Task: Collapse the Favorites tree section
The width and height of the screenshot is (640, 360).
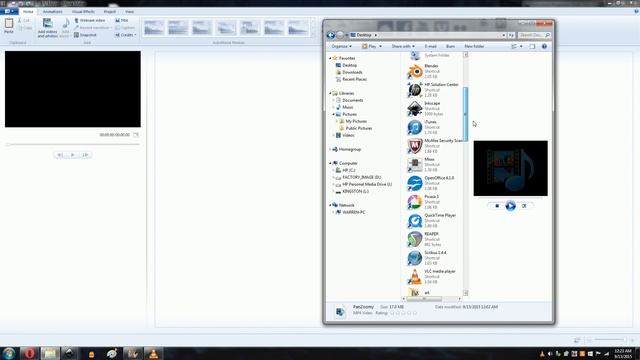Action: coord(330,58)
